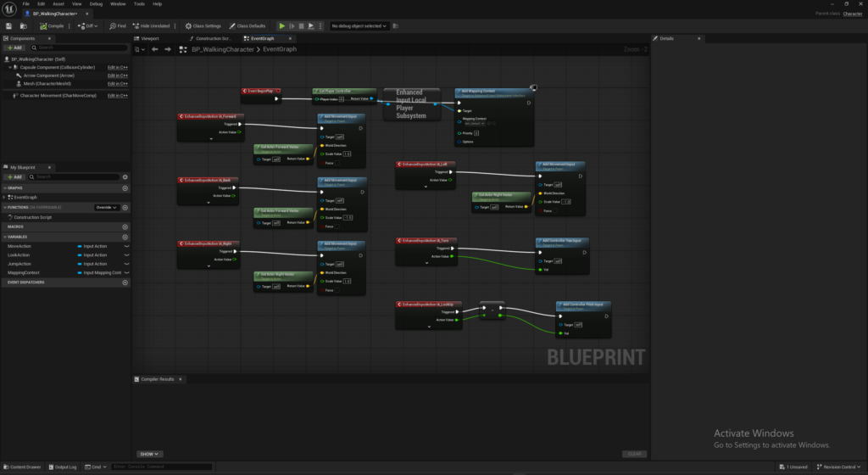Click Edit in C++ for Character Movement
This screenshot has height=475, width=868.
pos(117,96)
